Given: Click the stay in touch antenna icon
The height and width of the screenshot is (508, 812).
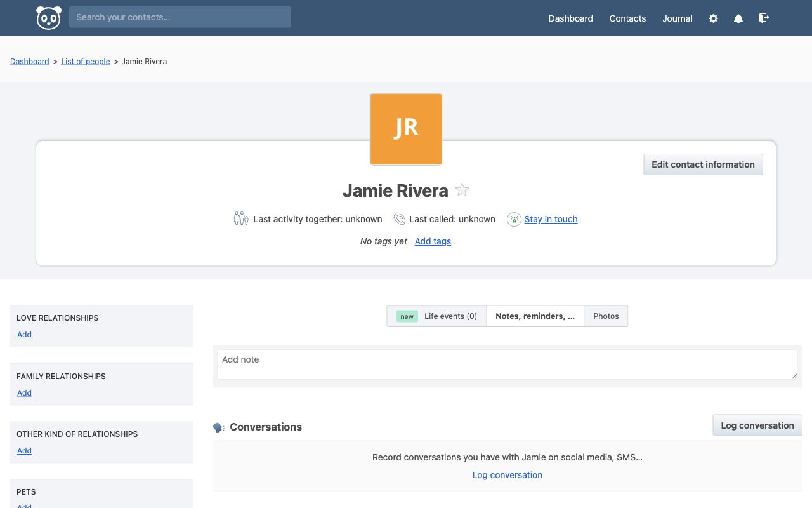Looking at the screenshot, I should coord(514,219).
